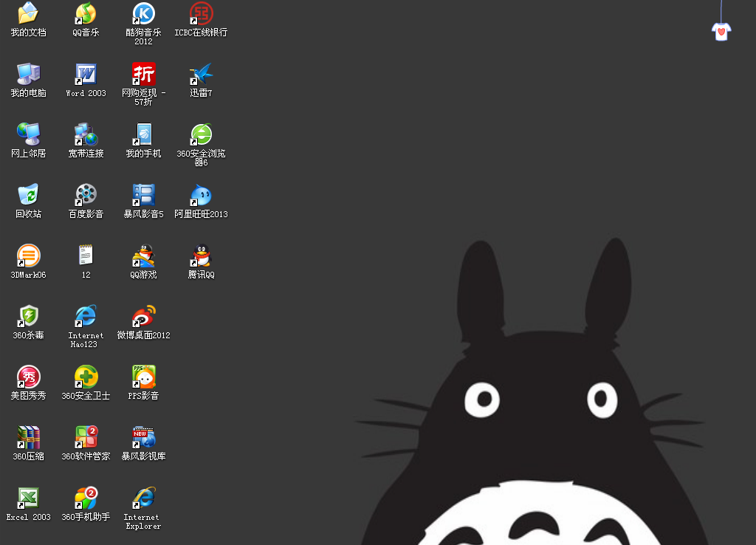Click the 阿里旺旺2013 shortcut
756x545 pixels.
point(201,195)
